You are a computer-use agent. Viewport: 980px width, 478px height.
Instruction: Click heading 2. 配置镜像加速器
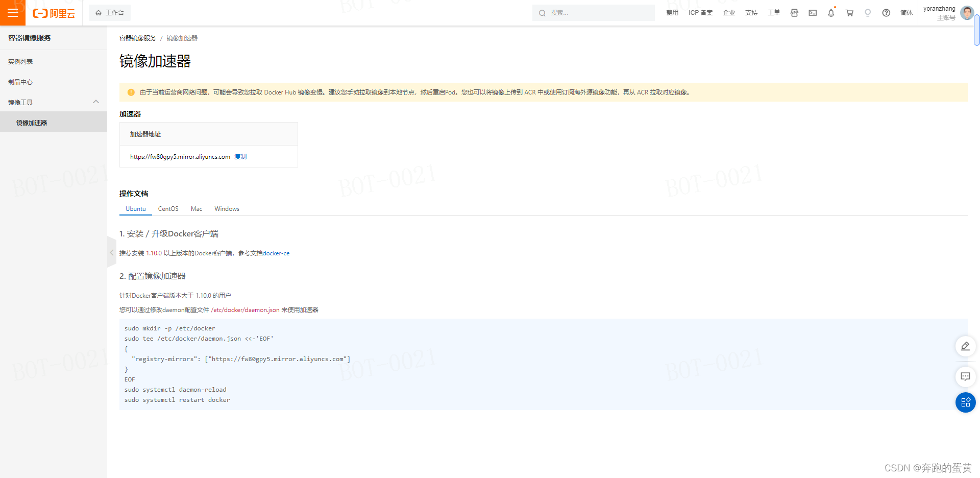[x=153, y=276]
